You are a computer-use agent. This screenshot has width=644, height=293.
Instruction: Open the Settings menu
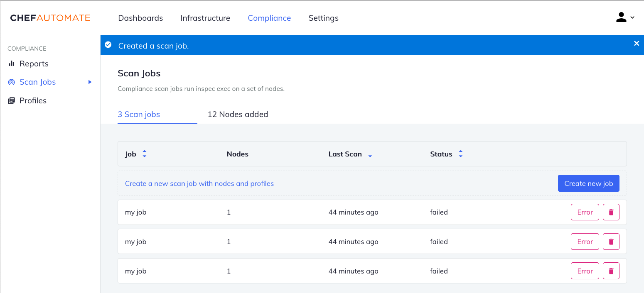point(323,18)
